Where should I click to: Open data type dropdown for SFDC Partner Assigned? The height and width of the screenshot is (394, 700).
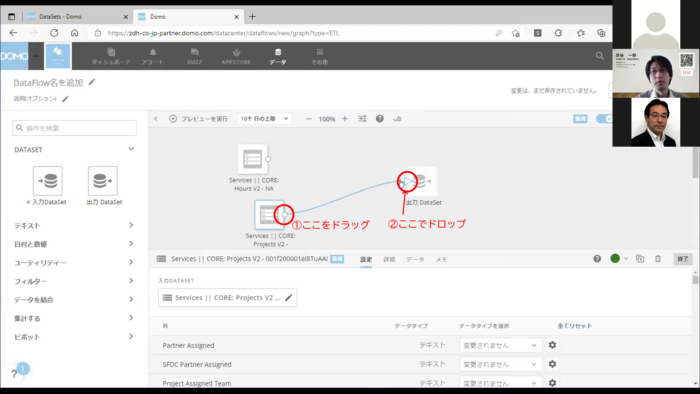(x=500, y=364)
